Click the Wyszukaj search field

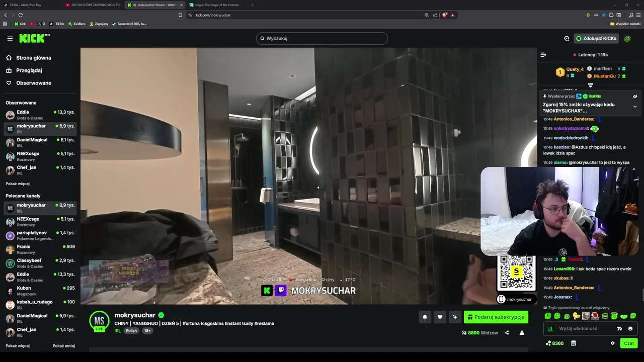(x=322, y=38)
